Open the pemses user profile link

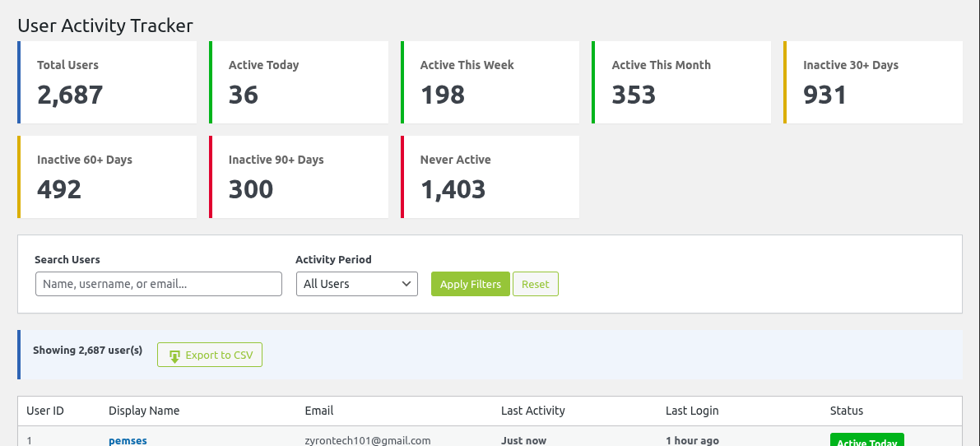tap(128, 440)
